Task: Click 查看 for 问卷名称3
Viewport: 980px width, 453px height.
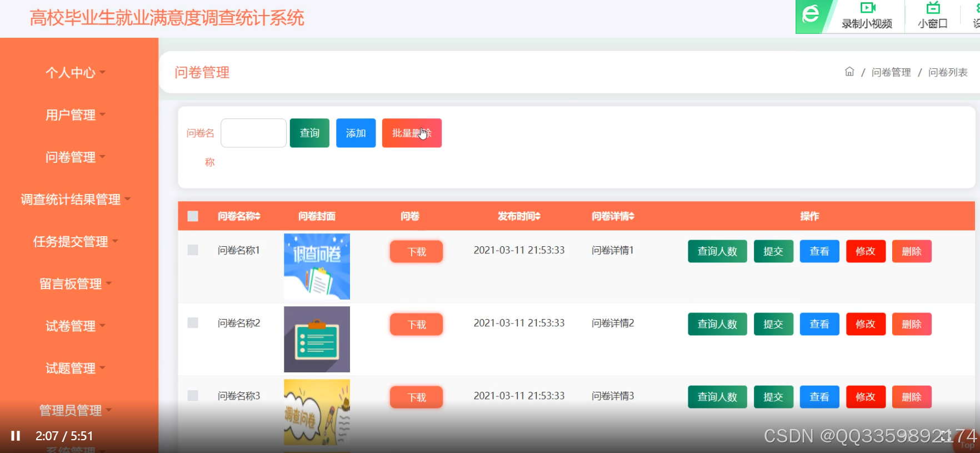Action: pos(819,397)
